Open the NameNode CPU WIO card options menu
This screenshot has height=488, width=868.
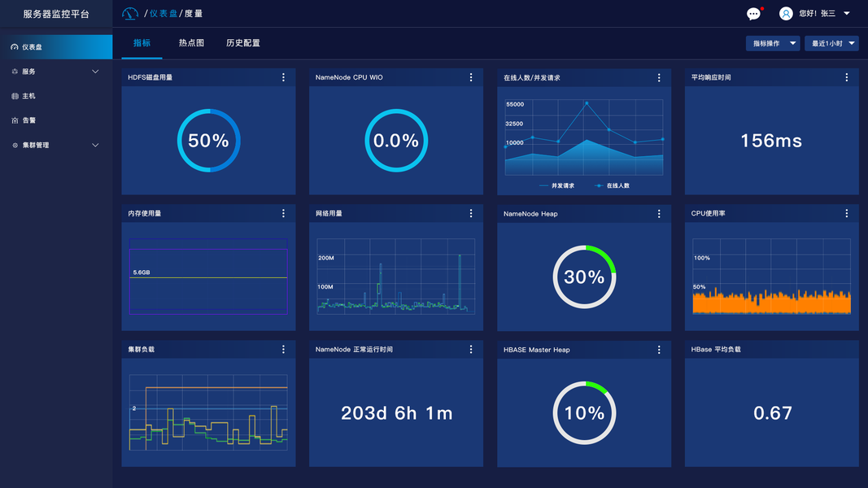[x=471, y=77]
